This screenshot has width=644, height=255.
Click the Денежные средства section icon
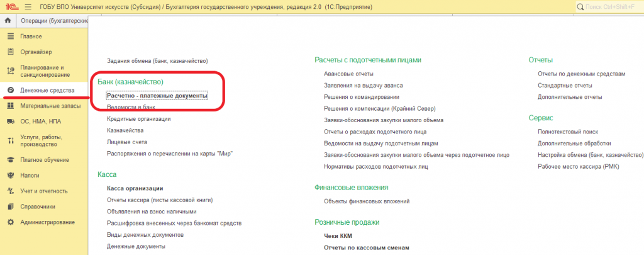coord(11,90)
